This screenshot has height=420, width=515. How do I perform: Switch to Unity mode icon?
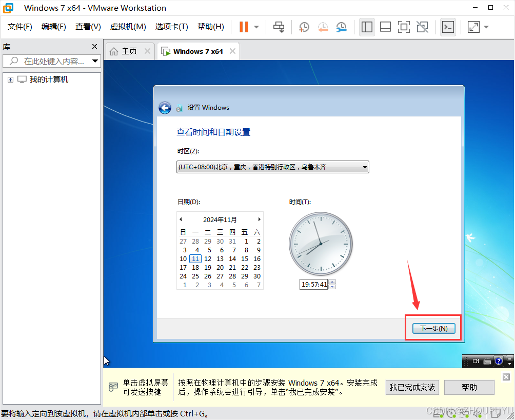click(x=422, y=27)
